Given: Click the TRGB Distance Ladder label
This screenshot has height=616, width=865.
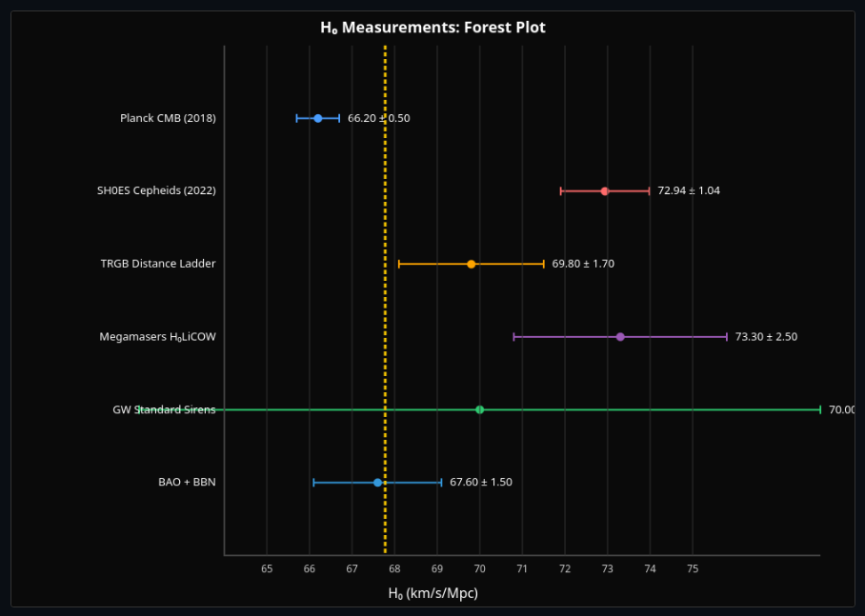Looking at the screenshot, I should pos(157,263).
